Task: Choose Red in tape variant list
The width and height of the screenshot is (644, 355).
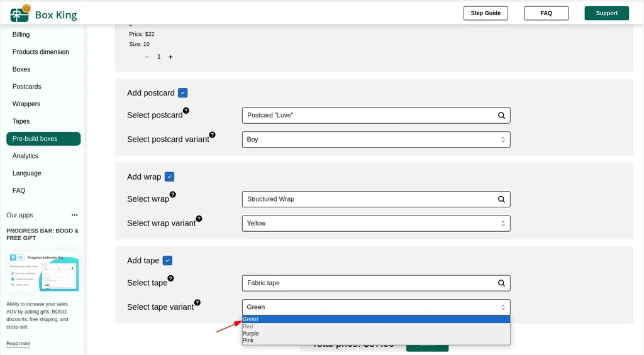Action: (x=376, y=326)
